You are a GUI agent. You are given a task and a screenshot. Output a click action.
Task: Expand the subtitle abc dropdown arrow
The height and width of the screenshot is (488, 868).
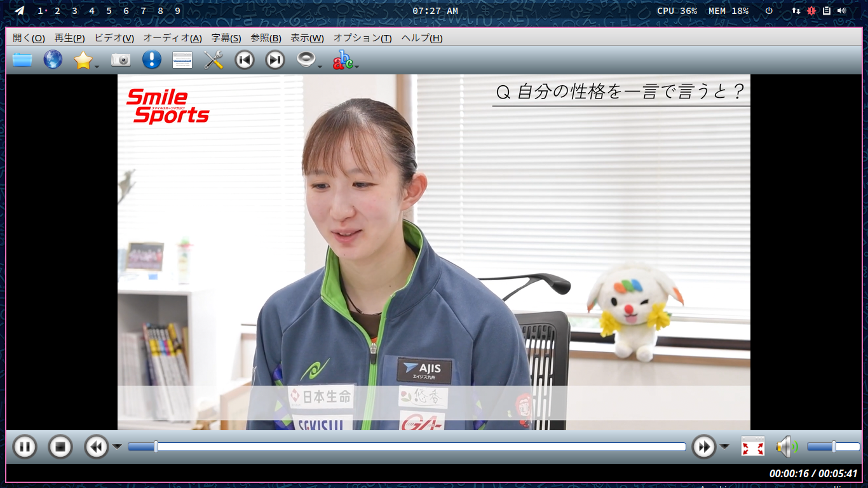pos(357,66)
